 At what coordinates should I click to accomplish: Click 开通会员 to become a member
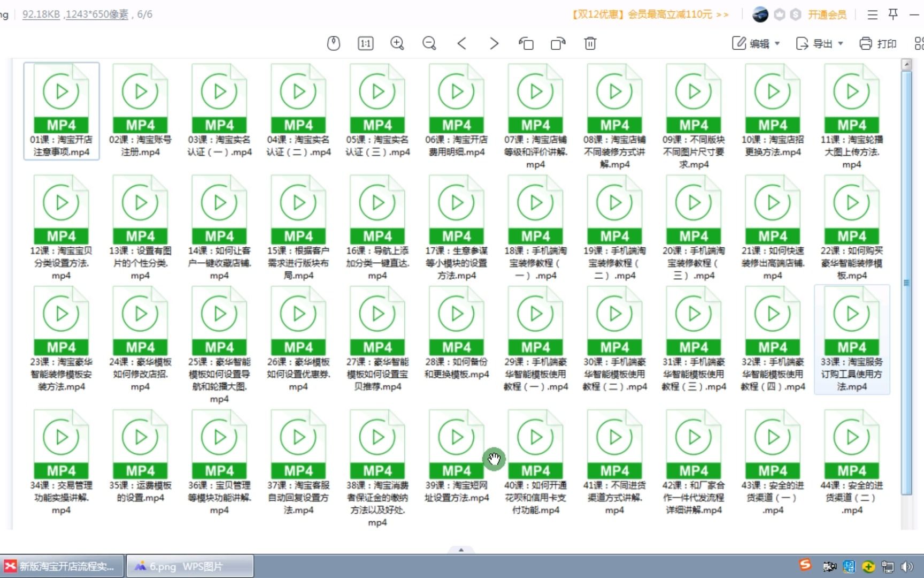point(827,14)
